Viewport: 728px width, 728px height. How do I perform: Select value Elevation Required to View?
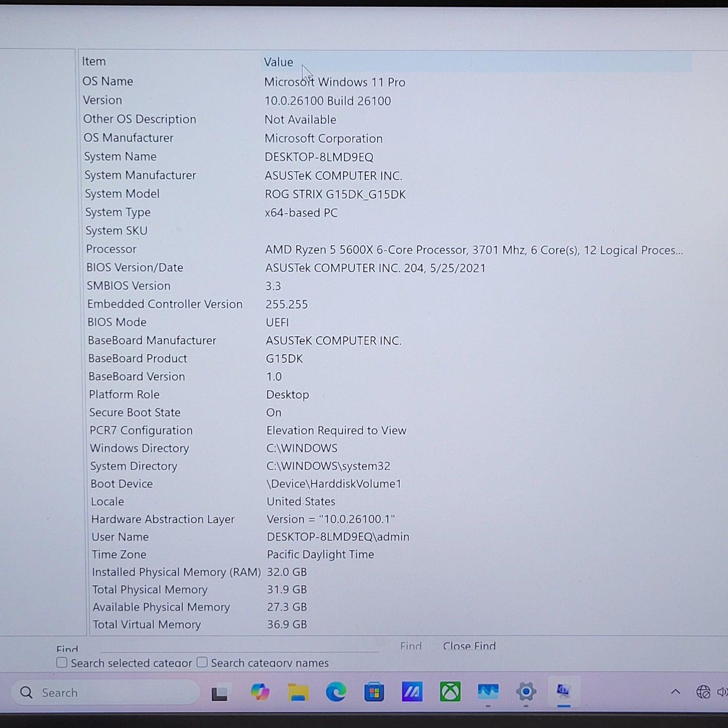(336, 430)
